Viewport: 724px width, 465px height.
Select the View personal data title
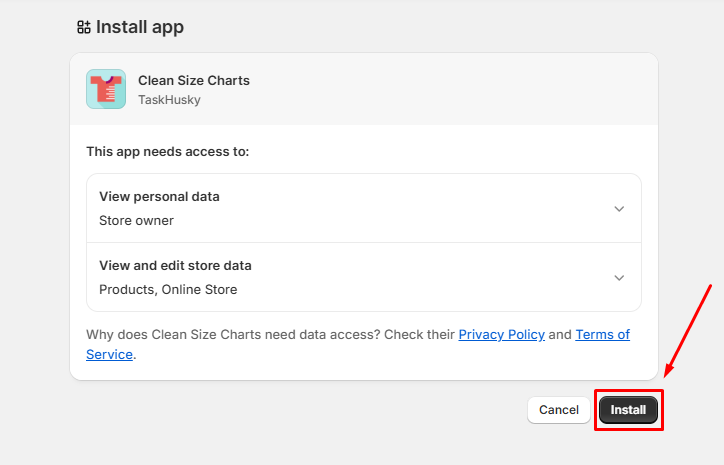click(159, 196)
